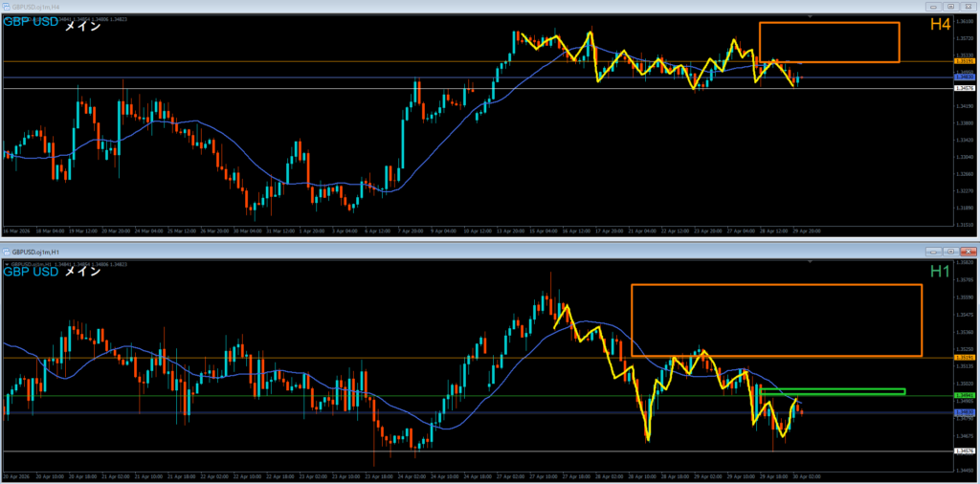Viewport: 980px width, 484px height.
Task: Click 1.35720 on H4 price scale
Action: 965,38
